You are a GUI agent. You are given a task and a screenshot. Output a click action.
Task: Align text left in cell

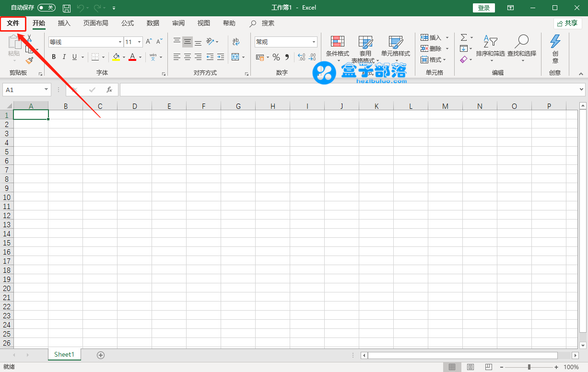coord(177,57)
